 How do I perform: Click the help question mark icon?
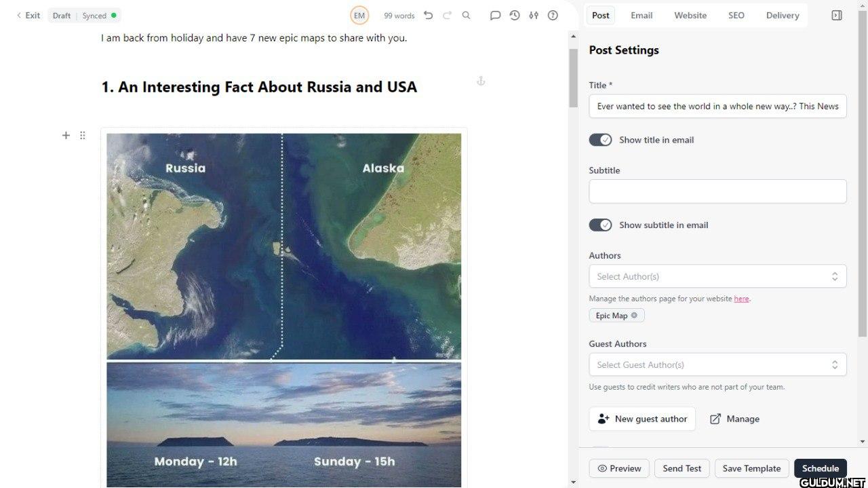(553, 15)
